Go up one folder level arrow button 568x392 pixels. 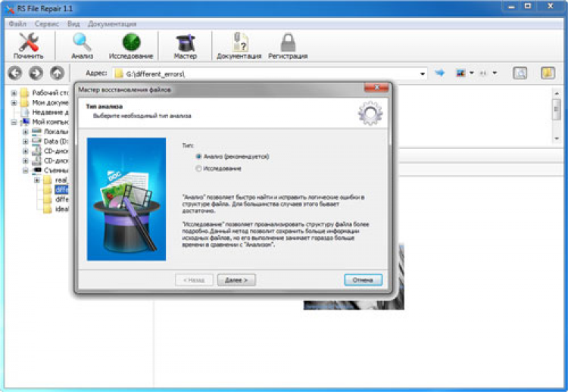[x=57, y=73]
